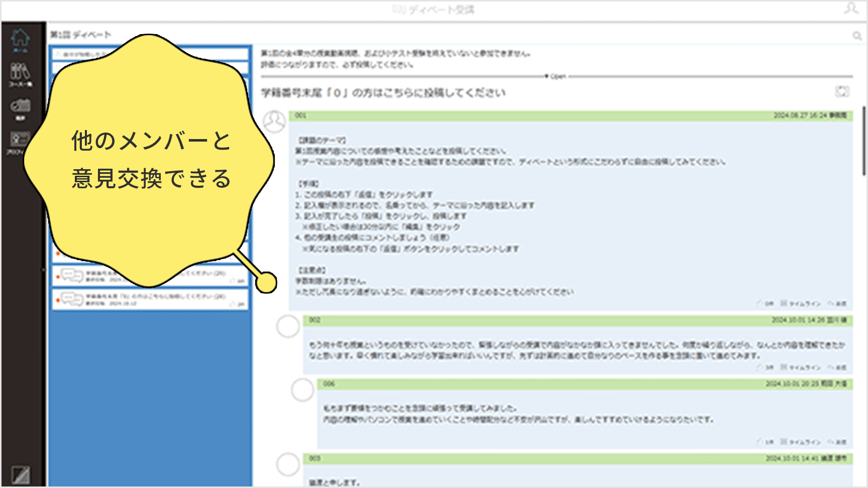Open timeline view for post 002
The height and width of the screenshot is (488, 868).
pos(800,368)
